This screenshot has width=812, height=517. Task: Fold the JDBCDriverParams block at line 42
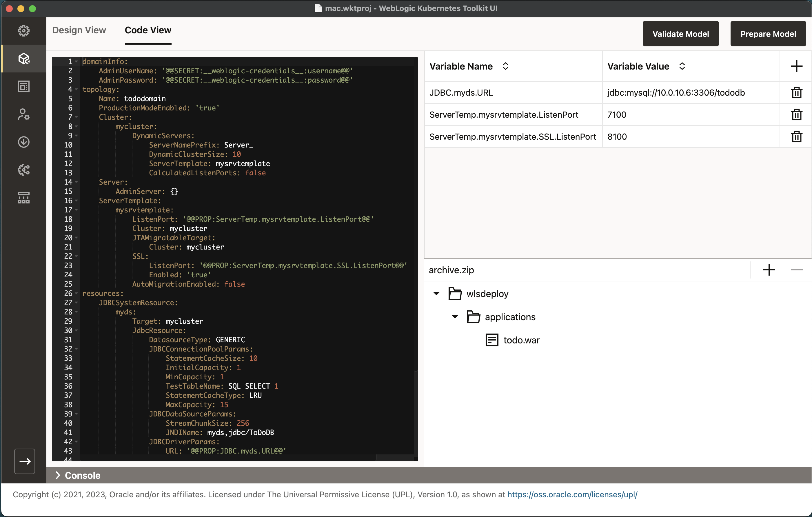tap(76, 442)
